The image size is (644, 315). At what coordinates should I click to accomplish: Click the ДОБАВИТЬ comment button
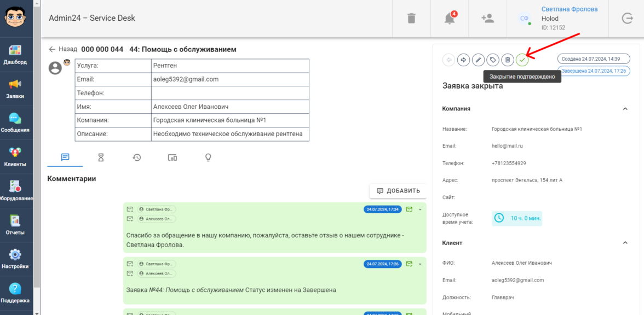click(x=398, y=191)
